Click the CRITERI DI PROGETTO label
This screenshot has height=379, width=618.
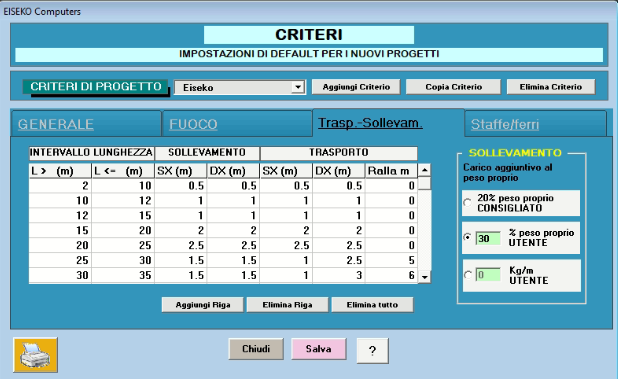point(96,87)
